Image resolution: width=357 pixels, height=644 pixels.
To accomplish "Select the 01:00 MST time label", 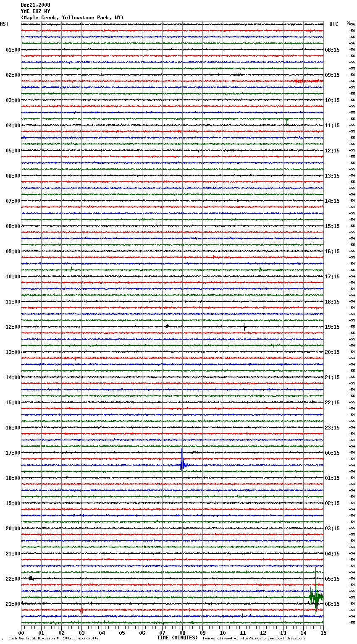I will pos(13,50).
